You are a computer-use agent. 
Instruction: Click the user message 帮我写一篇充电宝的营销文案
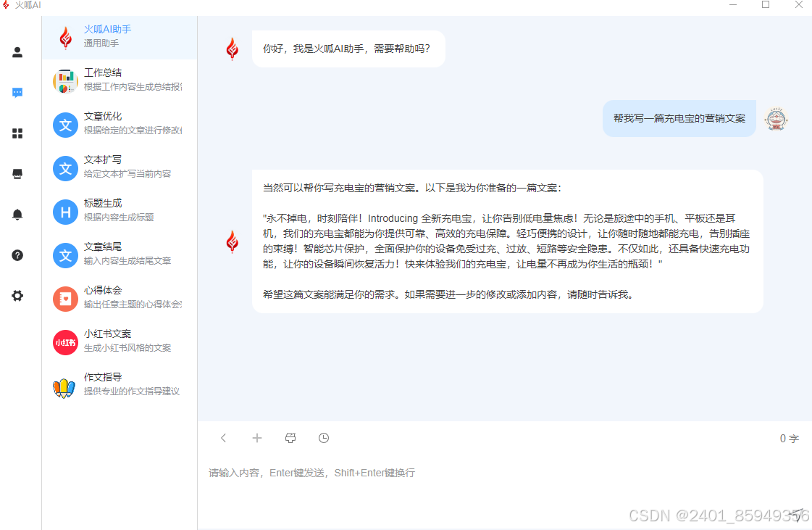point(679,118)
